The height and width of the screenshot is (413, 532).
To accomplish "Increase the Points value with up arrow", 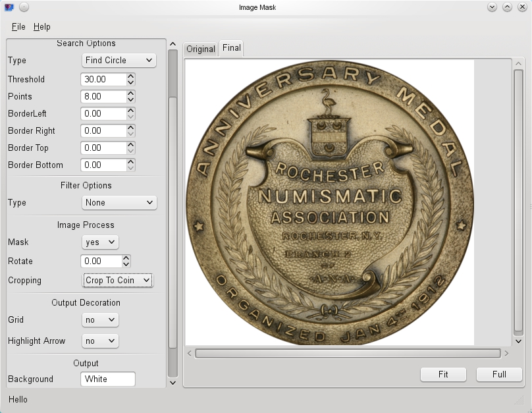I will coord(131,94).
